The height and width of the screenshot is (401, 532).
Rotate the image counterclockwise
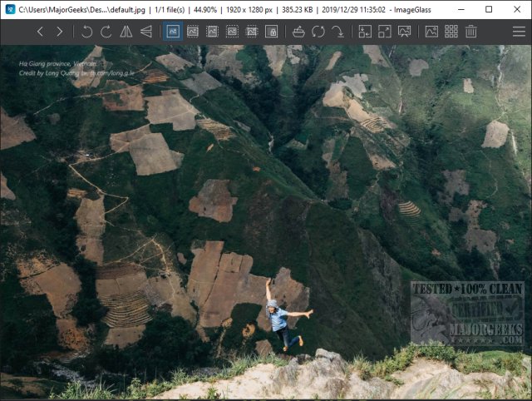[86, 32]
